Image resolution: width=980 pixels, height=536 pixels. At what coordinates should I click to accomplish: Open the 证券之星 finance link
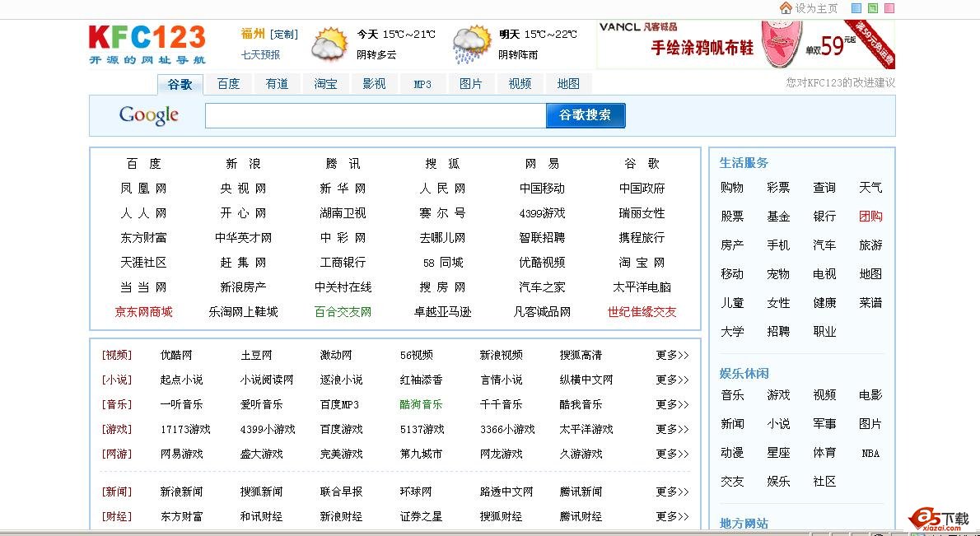click(x=421, y=516)
